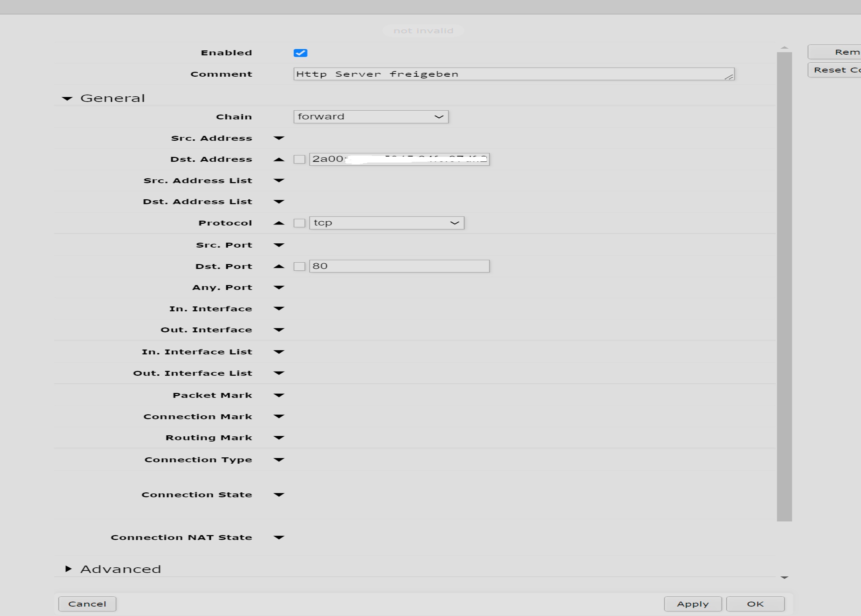Click the Cancel button

click(87, 604)
